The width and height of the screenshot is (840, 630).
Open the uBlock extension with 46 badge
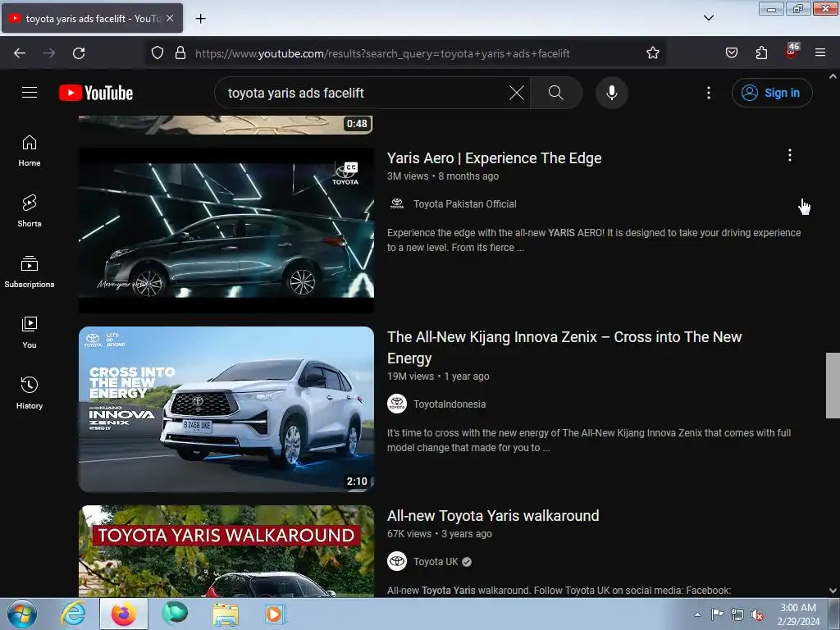click(x=792, y=52)
